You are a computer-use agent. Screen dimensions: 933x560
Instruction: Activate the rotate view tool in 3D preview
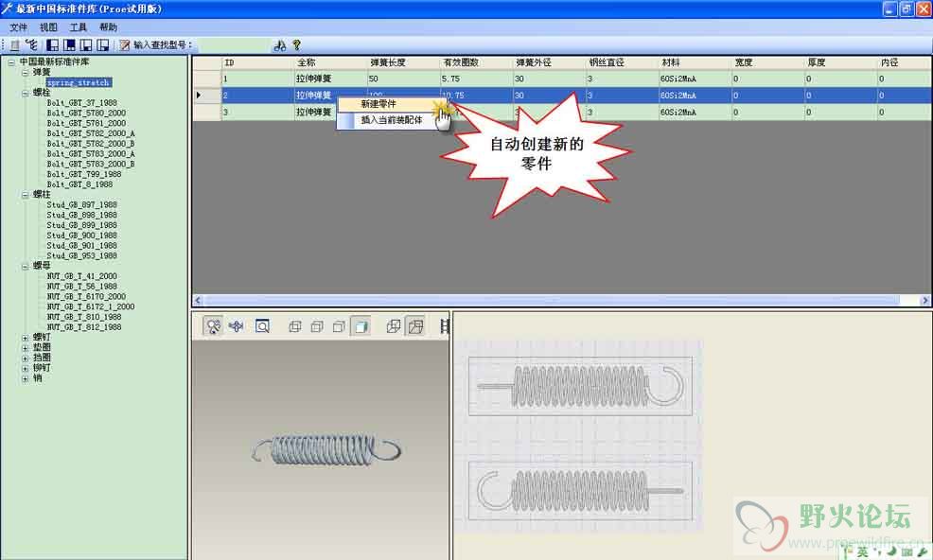213,326
